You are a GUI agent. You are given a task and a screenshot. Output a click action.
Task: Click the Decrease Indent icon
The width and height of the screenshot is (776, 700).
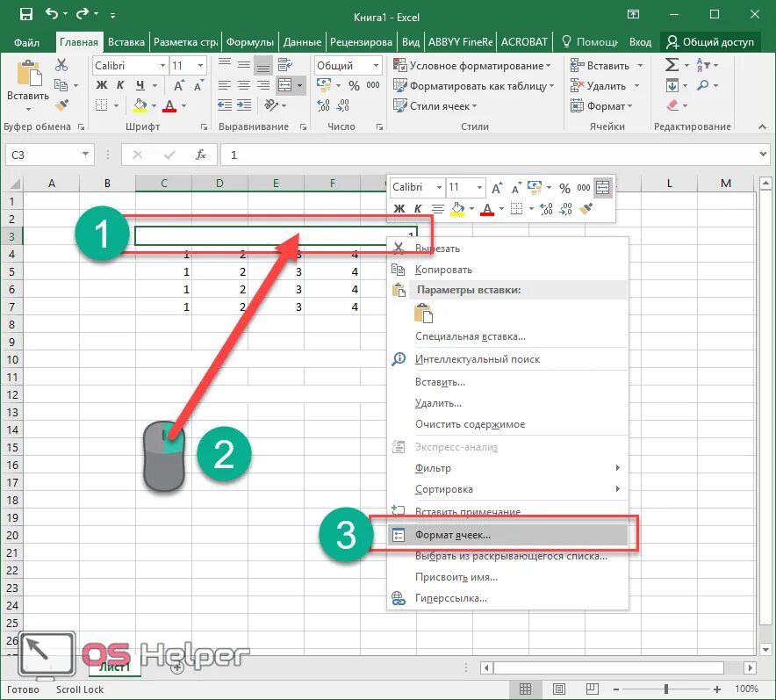point(225,105)
